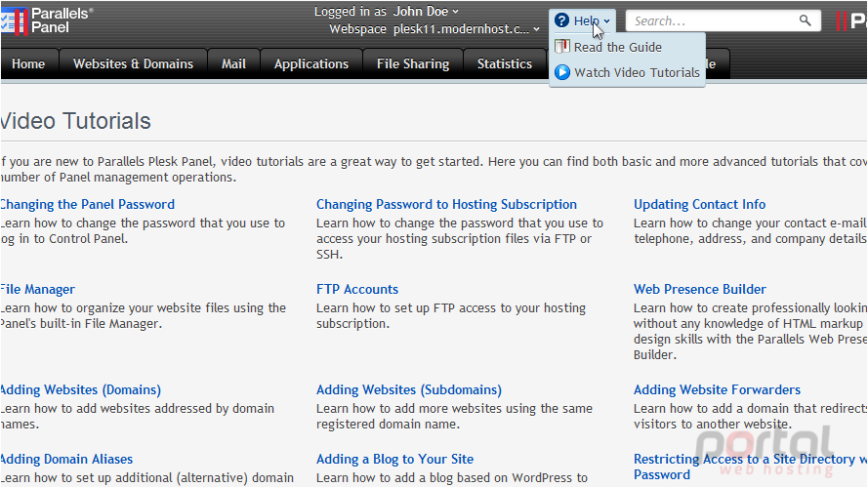Click the blue Help question mark icon

[561, 20]
